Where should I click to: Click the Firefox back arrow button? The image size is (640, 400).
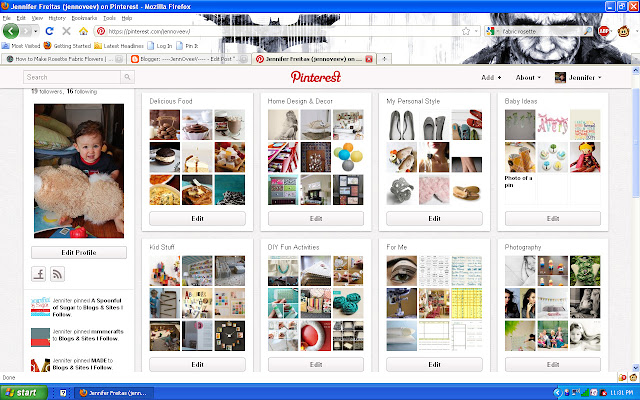click(x=11, y=31)
